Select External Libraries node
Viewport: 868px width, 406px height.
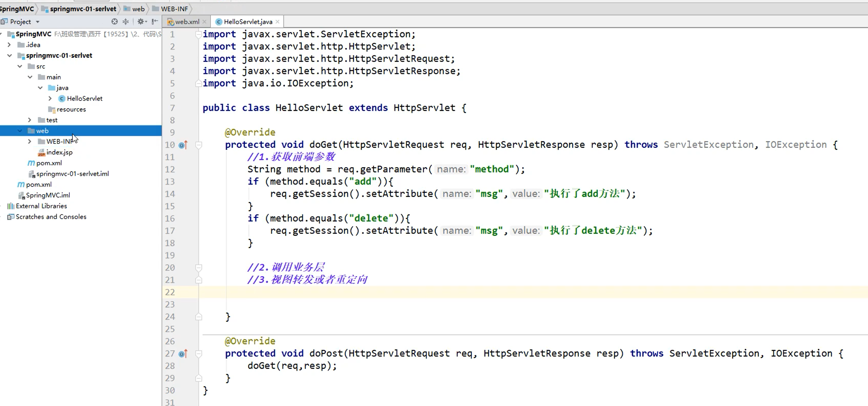41,206
